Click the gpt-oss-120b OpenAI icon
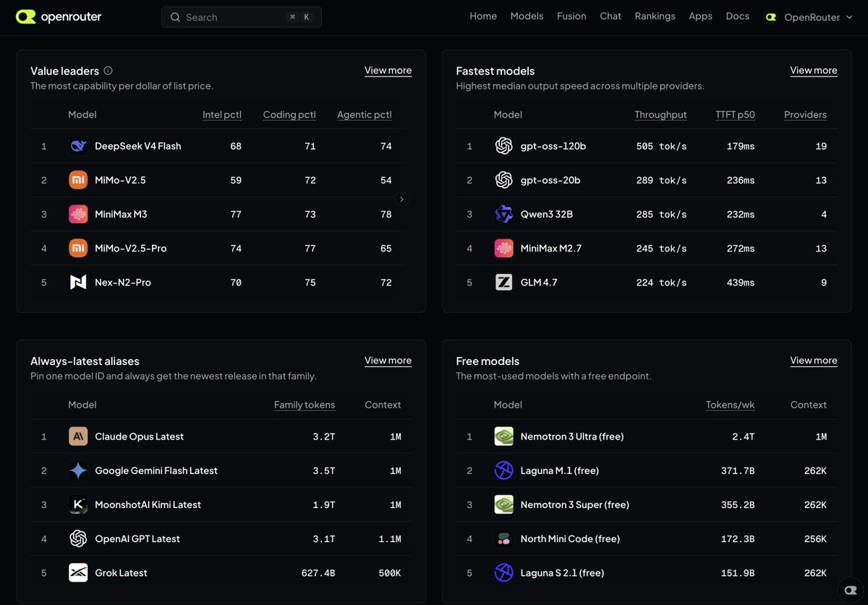This screenshot has height=605, width=868. point(503,146)
